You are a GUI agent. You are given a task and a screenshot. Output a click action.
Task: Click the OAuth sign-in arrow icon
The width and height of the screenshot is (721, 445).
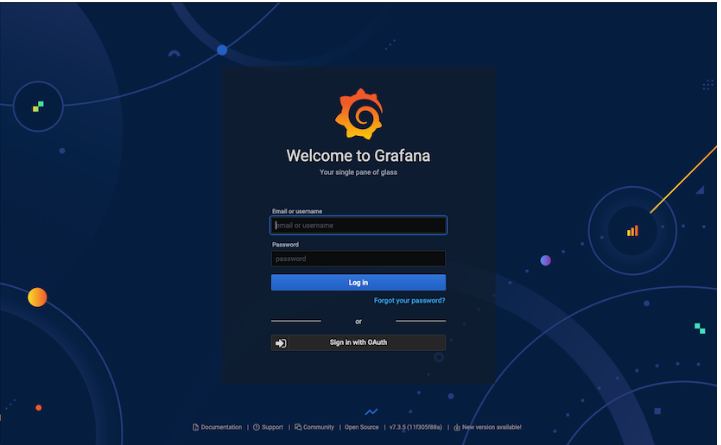point(280,343)
